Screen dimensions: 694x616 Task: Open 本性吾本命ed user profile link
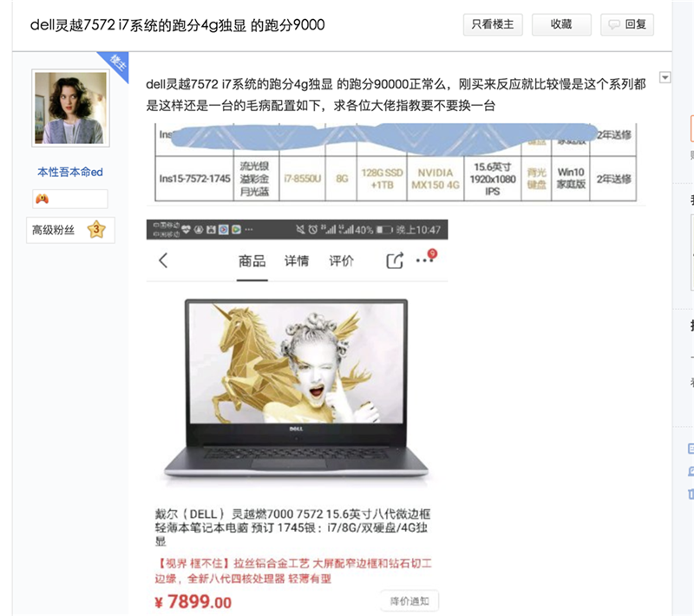point(70,172)
